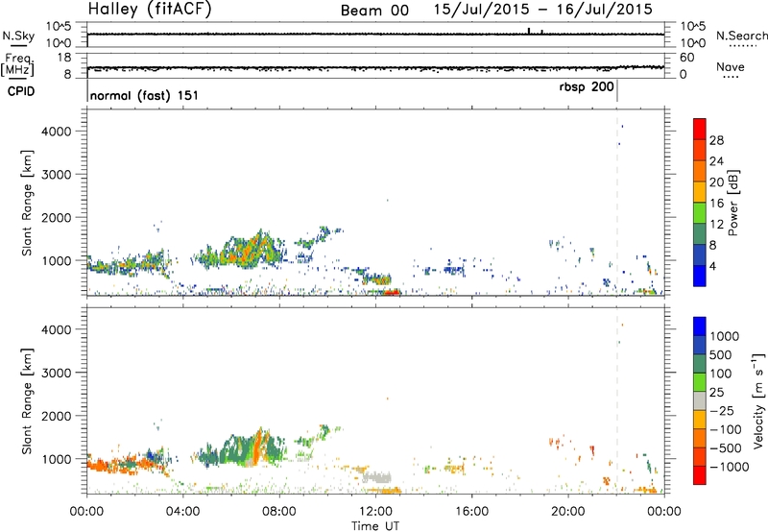Click the grey velocity patch near 12:00
Viewport: 768px width, 532px height.
click(x=376, y=477)
